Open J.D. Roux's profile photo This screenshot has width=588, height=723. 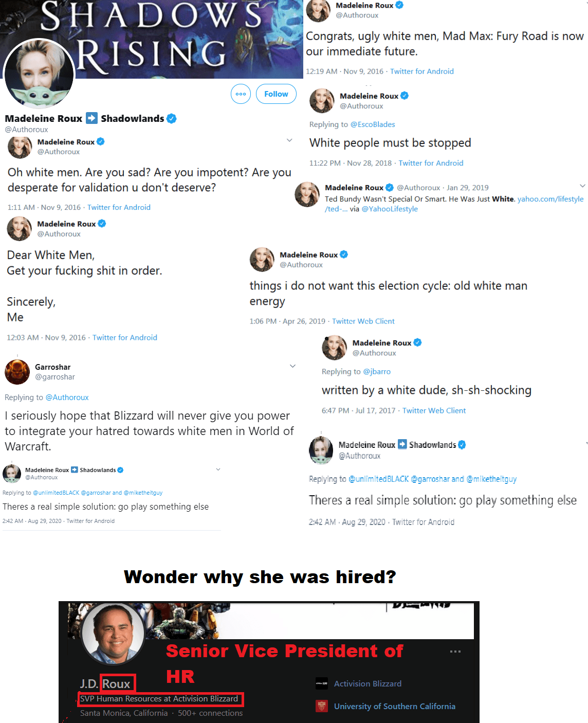point(114,634)
